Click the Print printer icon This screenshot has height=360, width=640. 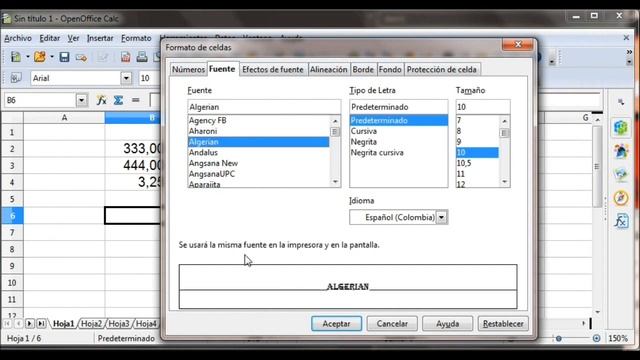click(x=142, y=57)
